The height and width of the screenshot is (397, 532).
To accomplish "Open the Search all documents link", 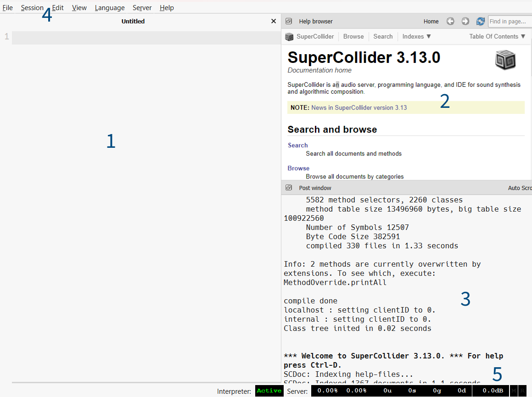I will [297, 145].
